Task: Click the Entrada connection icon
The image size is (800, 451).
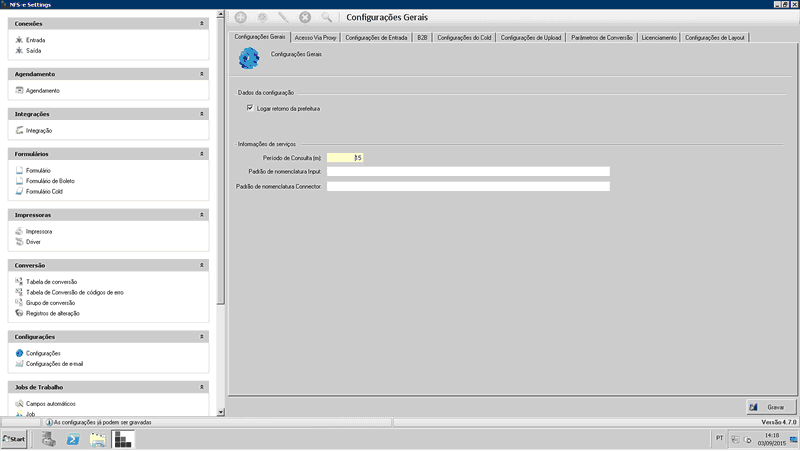Action: (x=19, y=40)
